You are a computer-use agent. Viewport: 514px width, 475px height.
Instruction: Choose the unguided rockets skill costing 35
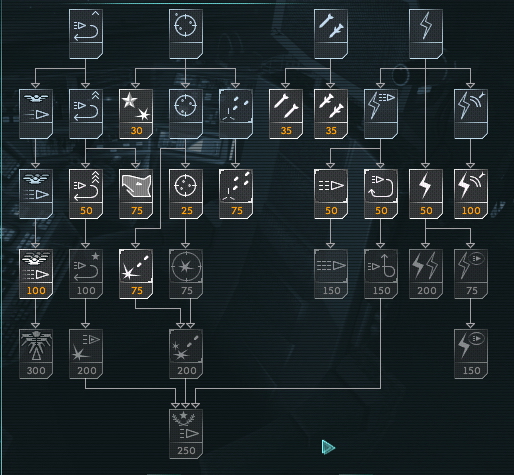click(286, 114)
